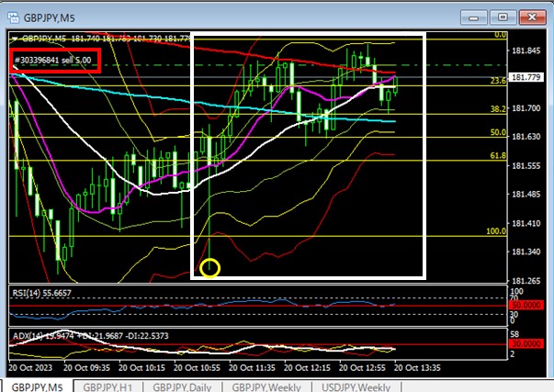Click the chart window icon in title bar
This screenshot has width=554, height=392.
(14, 14)
